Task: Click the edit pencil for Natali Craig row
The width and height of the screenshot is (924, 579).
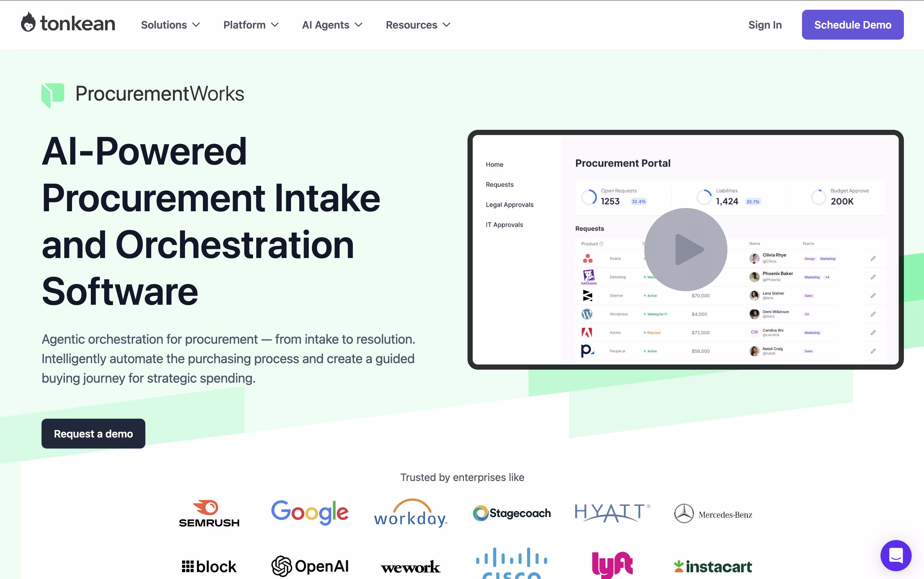Action: [x=873, y=351]
